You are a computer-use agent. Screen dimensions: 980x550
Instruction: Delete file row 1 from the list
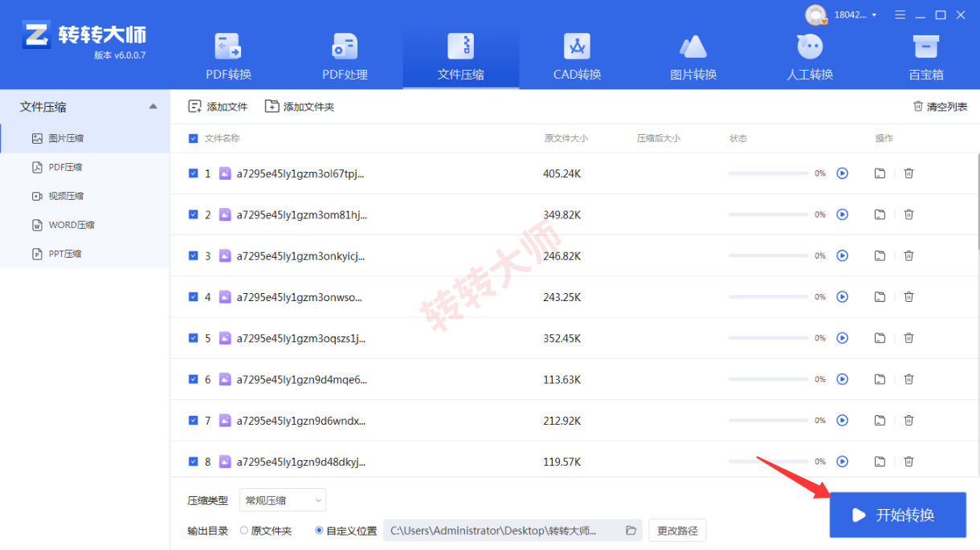click(909, 173)
